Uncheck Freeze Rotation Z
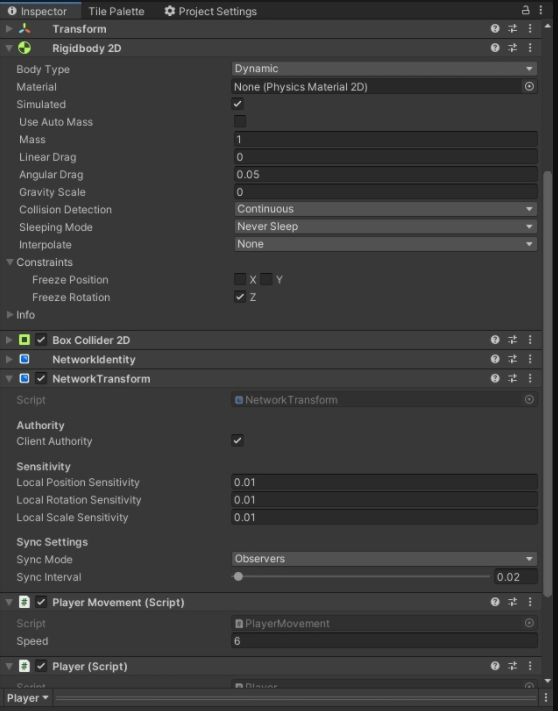Viewport: 558px width, 711px height. click(x=240, y=297)
